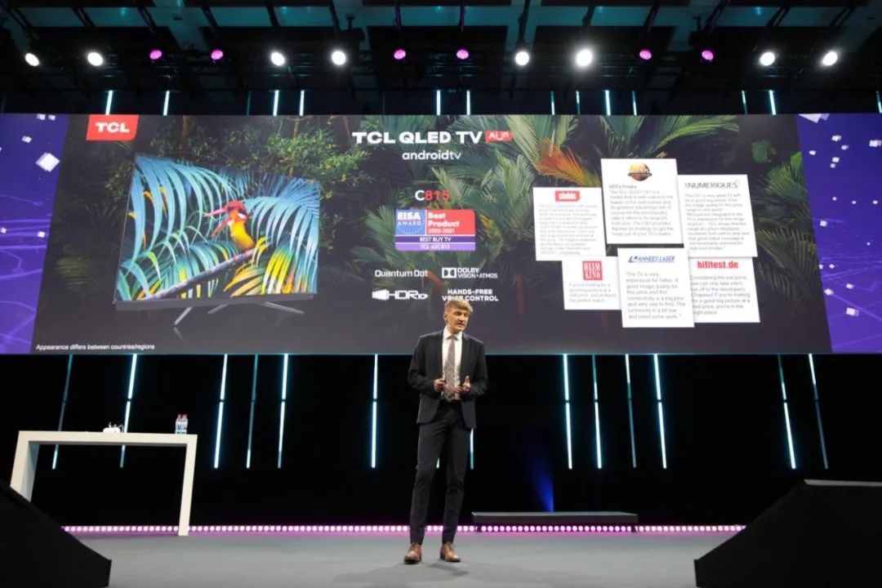Click the Dolby Vision Atmos logo
This screenshot has height=588, width=882.
470,273
